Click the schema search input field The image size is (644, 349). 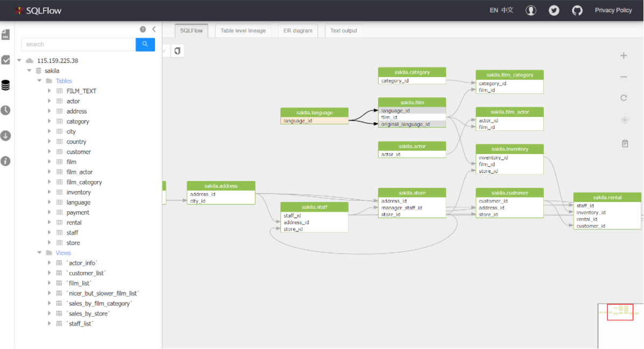78,44
